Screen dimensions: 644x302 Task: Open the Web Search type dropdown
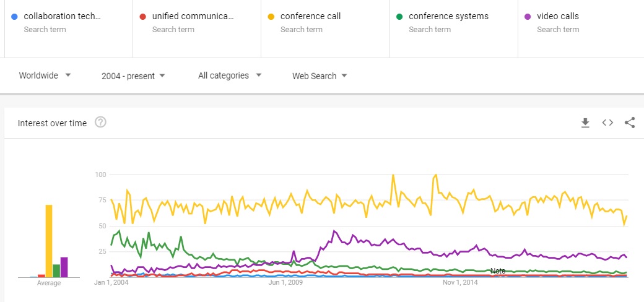point(320,76)
